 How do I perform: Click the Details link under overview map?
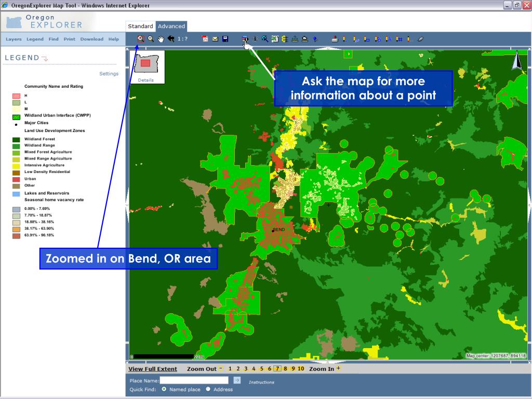(x=146, y=80)
